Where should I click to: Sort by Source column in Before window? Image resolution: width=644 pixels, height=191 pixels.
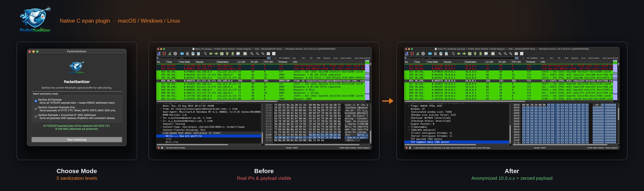[x=206, y=62]
